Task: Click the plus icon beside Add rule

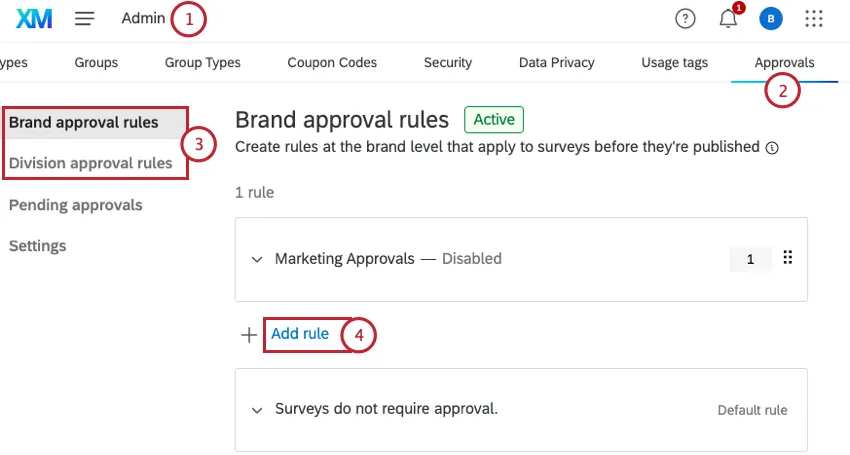Action: 249,335
